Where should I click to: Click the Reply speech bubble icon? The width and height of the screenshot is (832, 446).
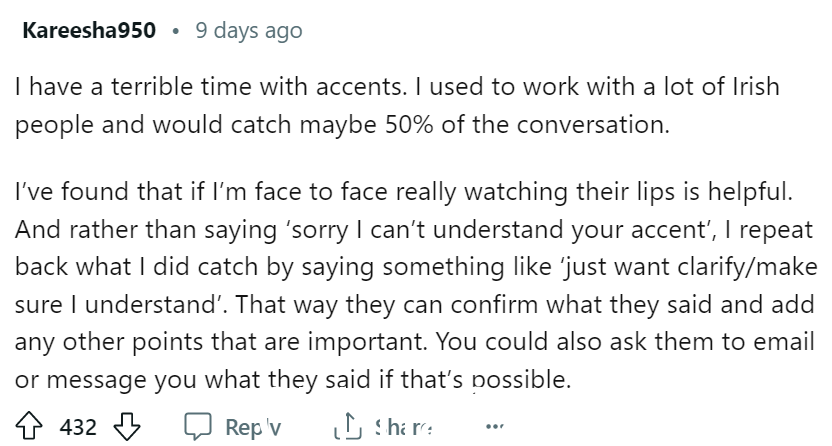pyautogui.click(x=198, y=426)
